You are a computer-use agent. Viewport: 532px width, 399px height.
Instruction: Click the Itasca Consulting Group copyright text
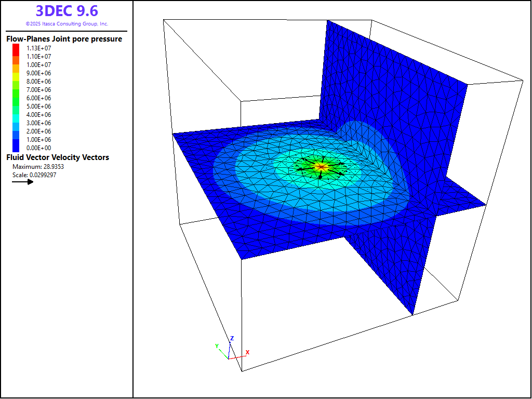(x=66, y=24)
